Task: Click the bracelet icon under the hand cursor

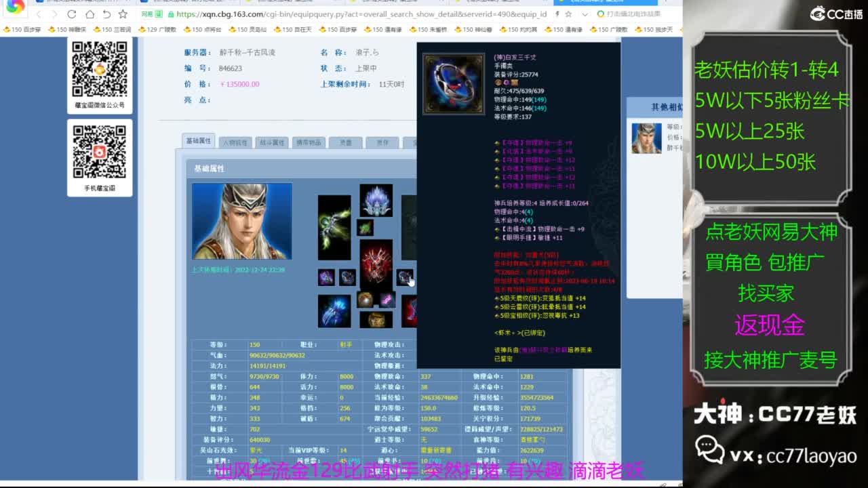Action: tap(405, 277)
